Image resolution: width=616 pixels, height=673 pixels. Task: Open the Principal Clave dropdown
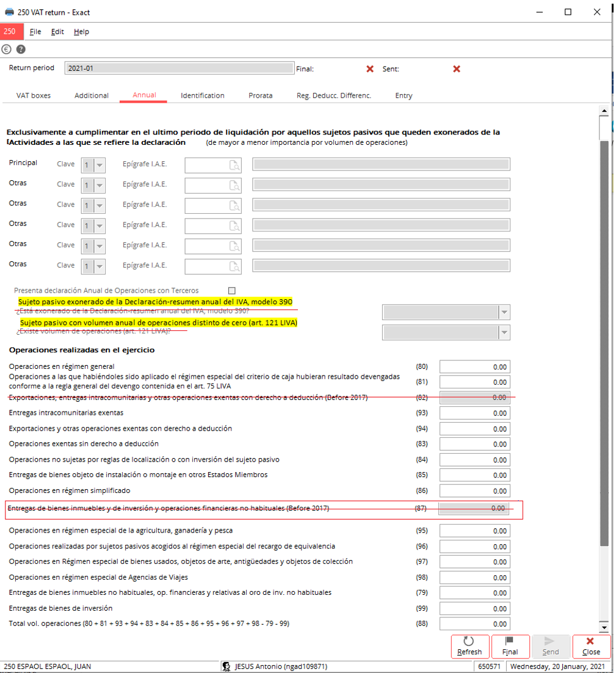click(x=99, y=166)
